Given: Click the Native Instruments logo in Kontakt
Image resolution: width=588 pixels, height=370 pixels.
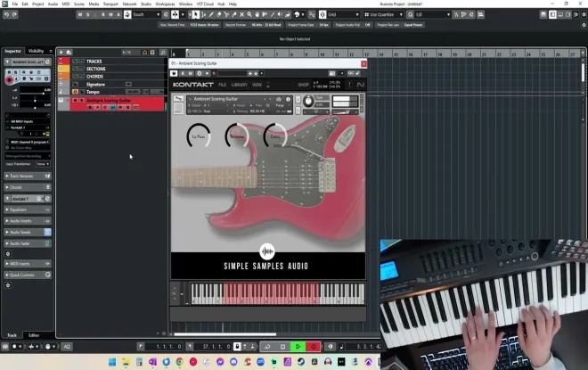Looking at the screenshot, I should tap(361, 85).
